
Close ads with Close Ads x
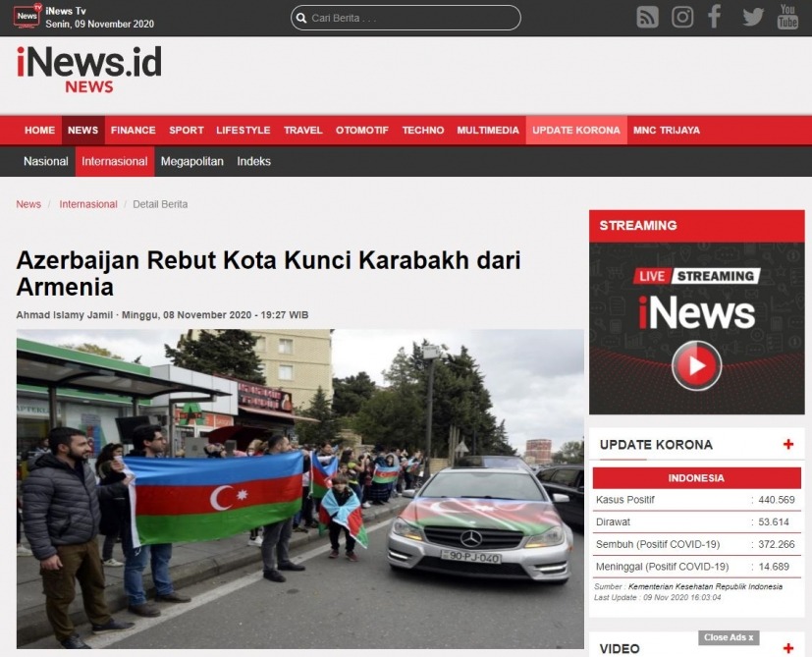(729, 637)
